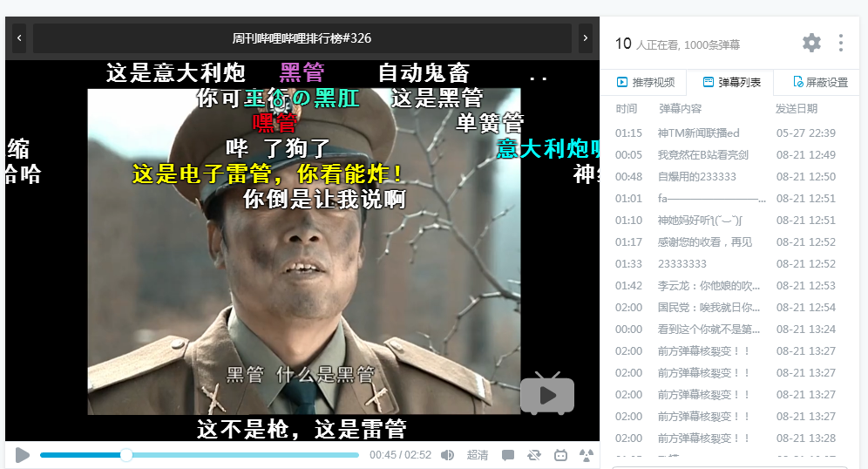
Task: Toggle the danmaku comment bubble icon
Action: pos(507,455)
